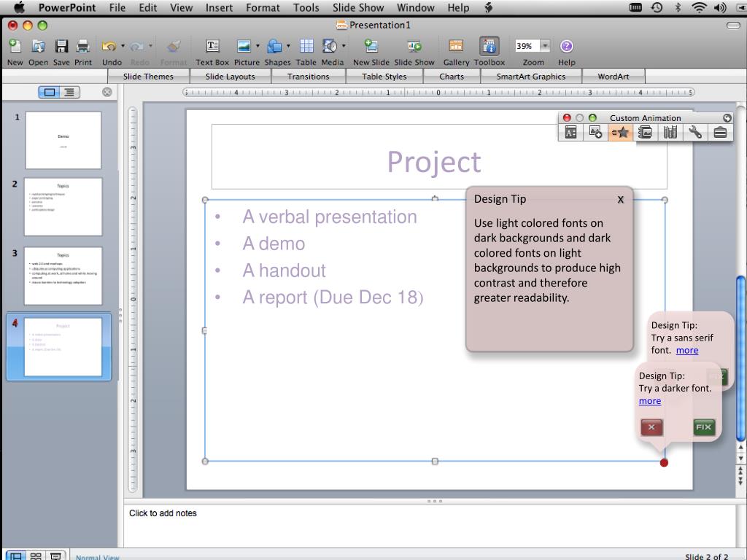Click the red design tip dot marker
The width and height of the screenshot is (747, 560).
click(x=664, y=462)
